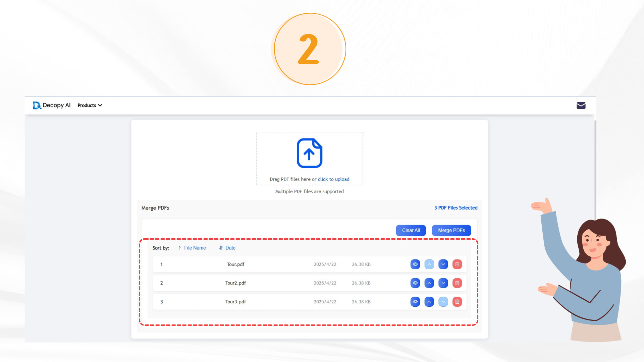This screenshot has height=362, width=644.
Task: Move Tour3.pdf up in the list
Action: coord(429,302)
